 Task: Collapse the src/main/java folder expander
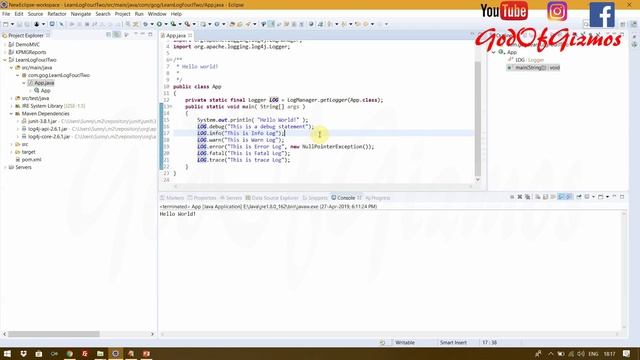pos(11,68)
